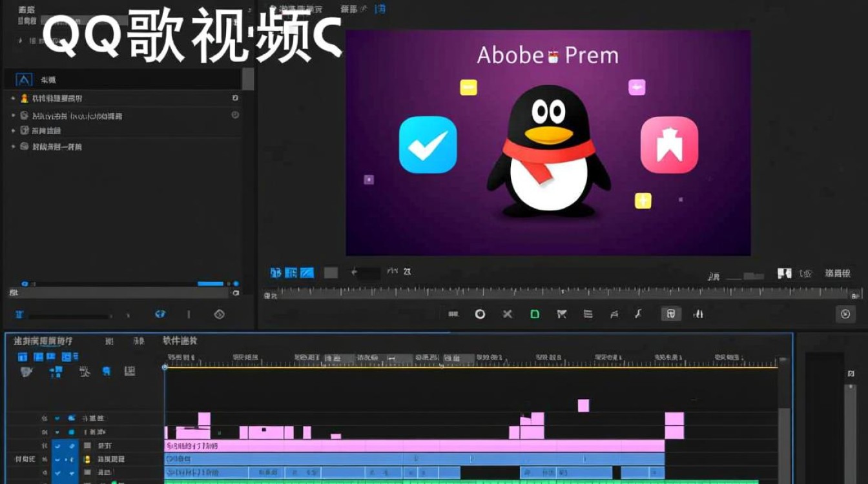Click the playhead marker at the timeline ruler start
The width and height of the screenshot is (868, 484).
click(165, 367)
